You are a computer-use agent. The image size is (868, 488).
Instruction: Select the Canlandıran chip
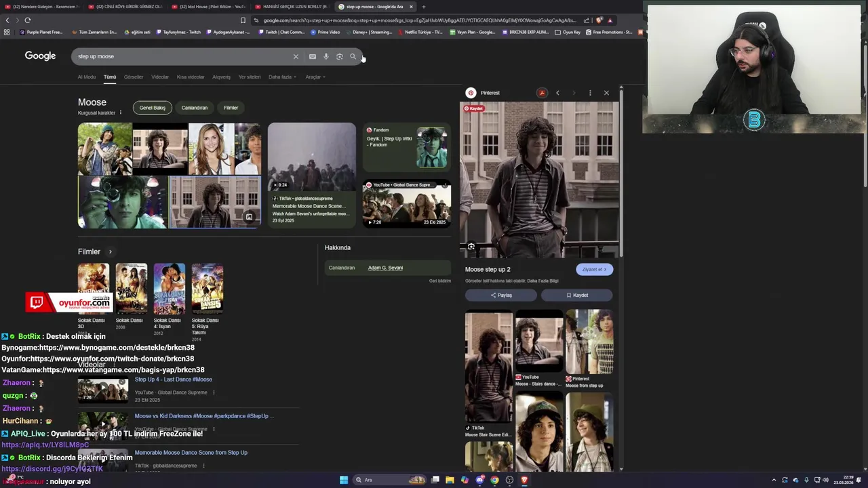195,108
